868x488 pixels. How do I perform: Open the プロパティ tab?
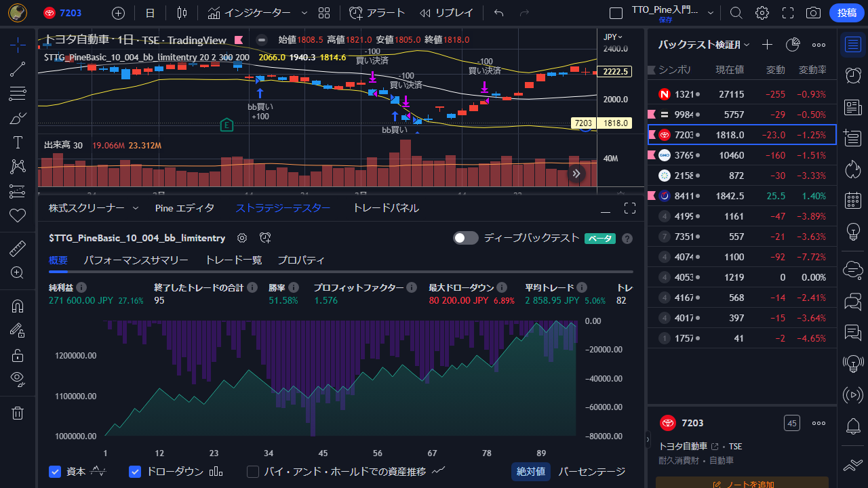[x=301, y=260]
